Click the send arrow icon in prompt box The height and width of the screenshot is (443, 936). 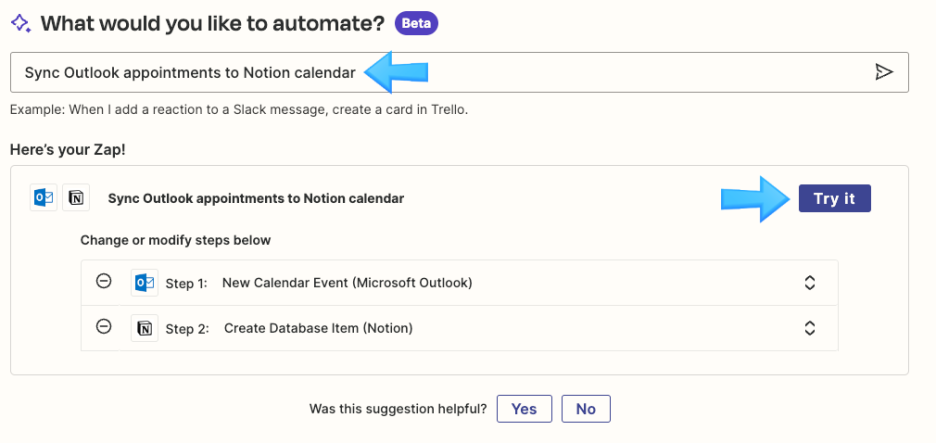pos(883,72)
